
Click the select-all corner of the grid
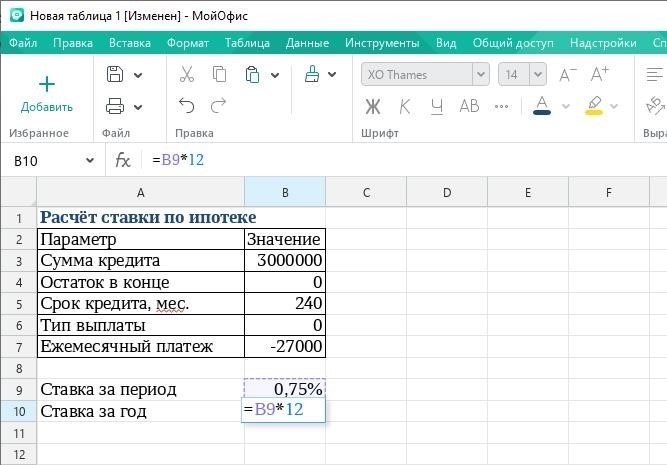click(x=19, y=192)
